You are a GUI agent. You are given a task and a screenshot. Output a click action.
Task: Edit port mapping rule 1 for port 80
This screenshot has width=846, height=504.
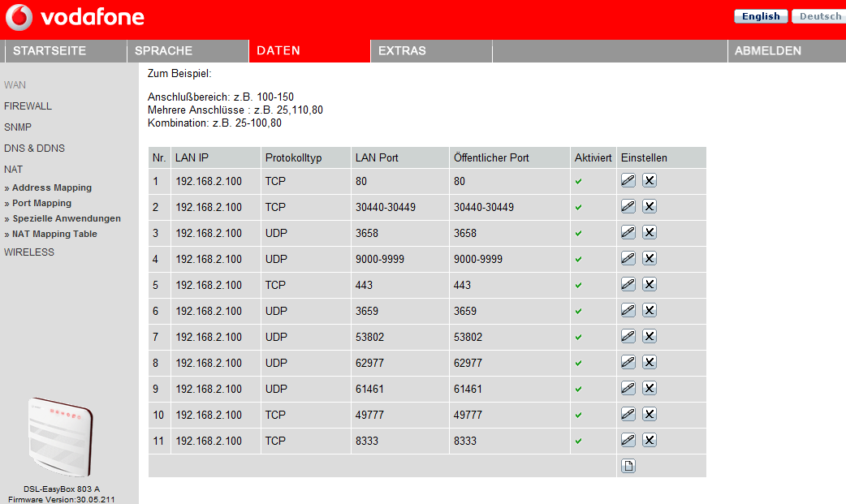click(628, 180)
